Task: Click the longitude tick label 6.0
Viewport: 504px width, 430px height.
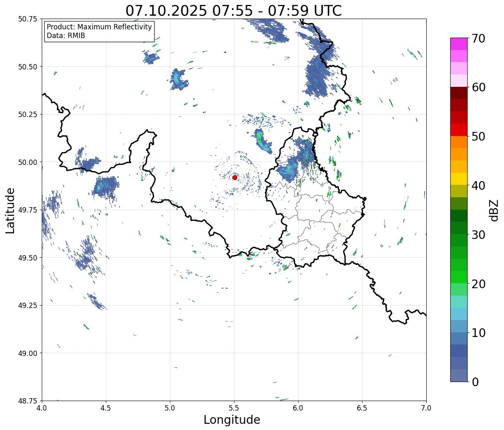Action: pos(298,408)
